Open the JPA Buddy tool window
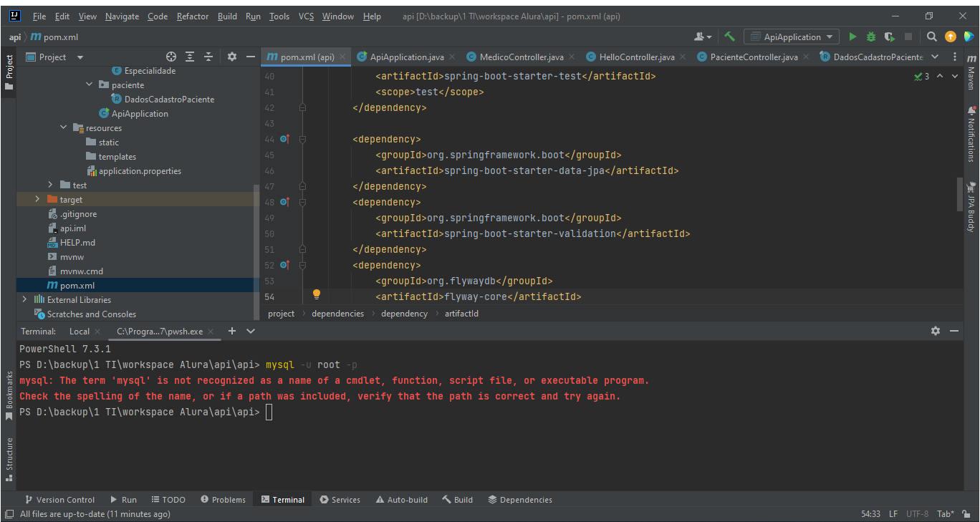 (x=971, y=208)
